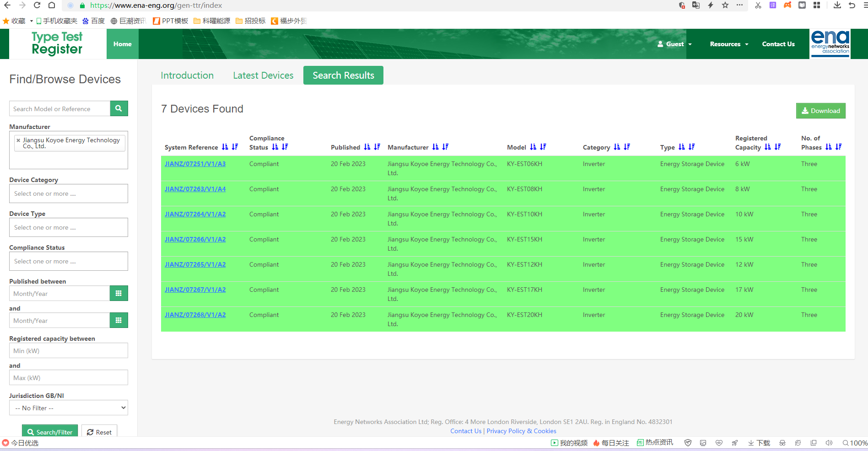
Task: Click the ENA energy networks association logo
Action: pos(830,43)
